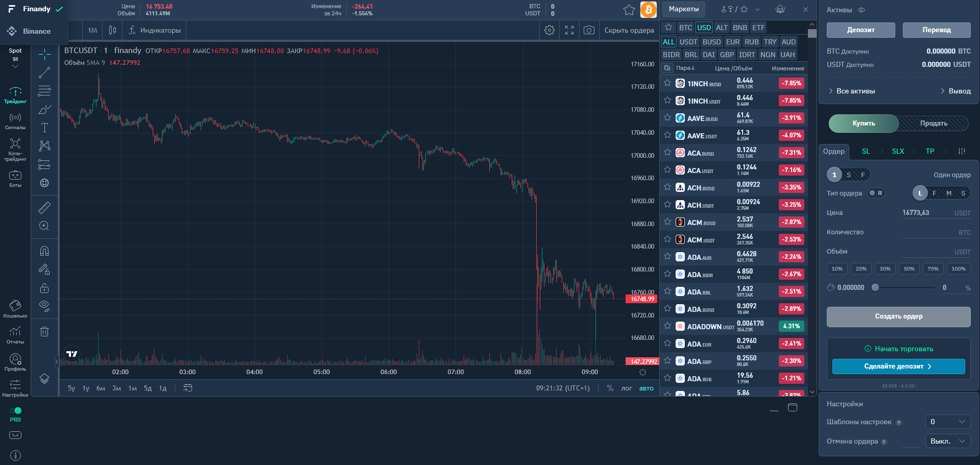This screenshot has width=980, height=465.
Task: Open the Шаблоны настроек dropdown
Action: [x=947, y=422]
